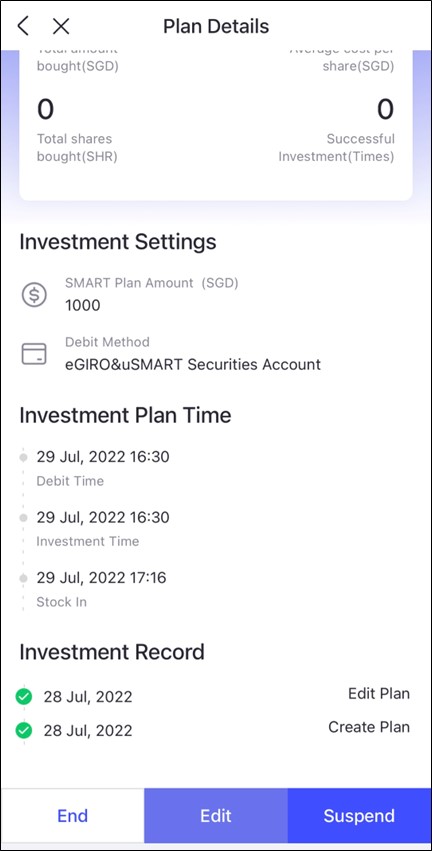Select the Investment Time timeline dot
The width and height of the screenshot is (432, 851).
23,518
